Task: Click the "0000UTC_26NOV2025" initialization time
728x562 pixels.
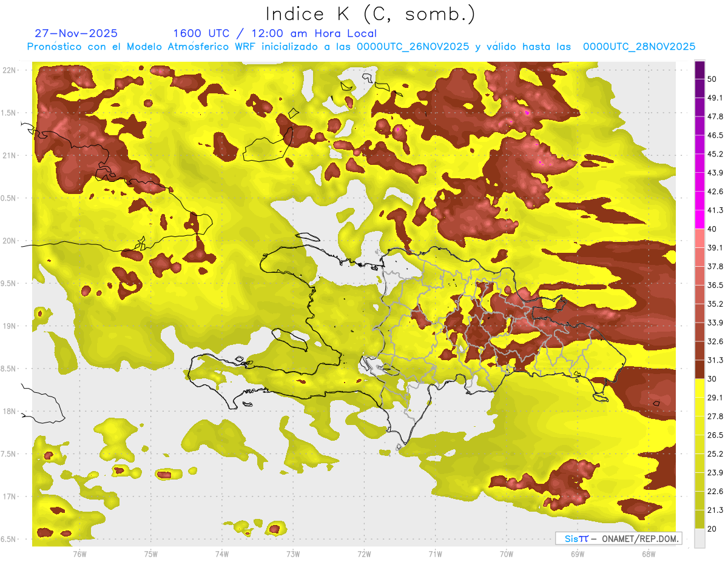Action: pos(413,47)
